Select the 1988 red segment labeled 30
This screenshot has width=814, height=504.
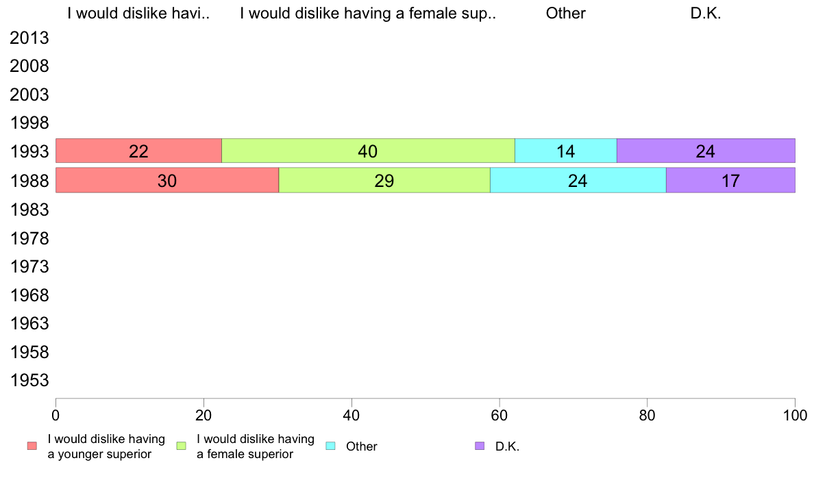tap(167, 180)
